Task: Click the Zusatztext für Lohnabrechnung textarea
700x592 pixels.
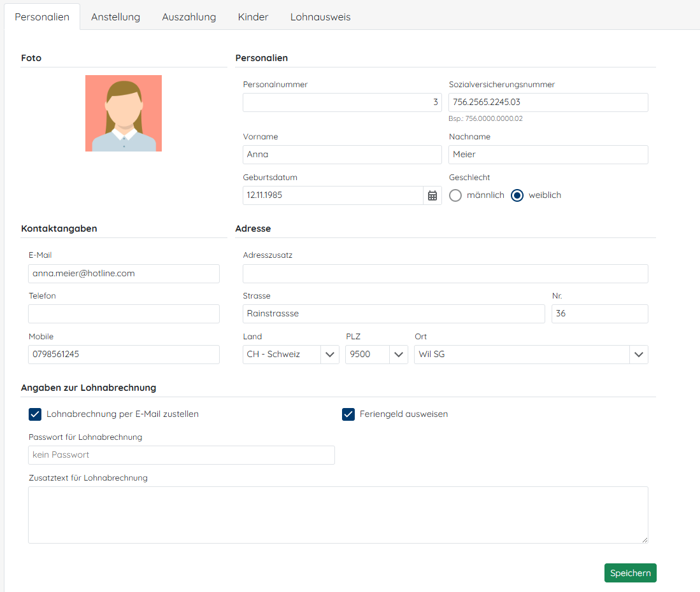Action: [338, 515]
